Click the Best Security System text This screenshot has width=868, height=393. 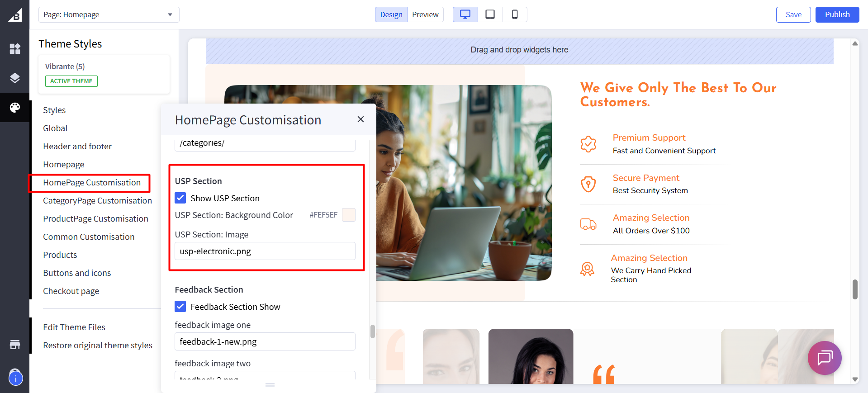650,190
